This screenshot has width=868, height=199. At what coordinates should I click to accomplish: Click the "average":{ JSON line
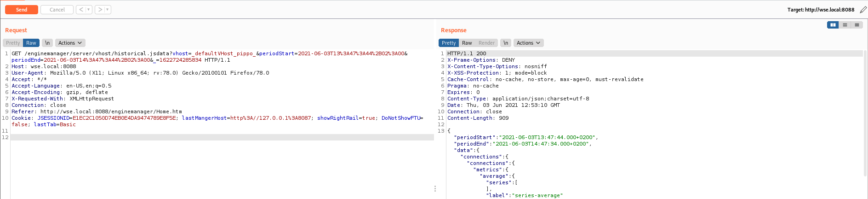[497, 176]
